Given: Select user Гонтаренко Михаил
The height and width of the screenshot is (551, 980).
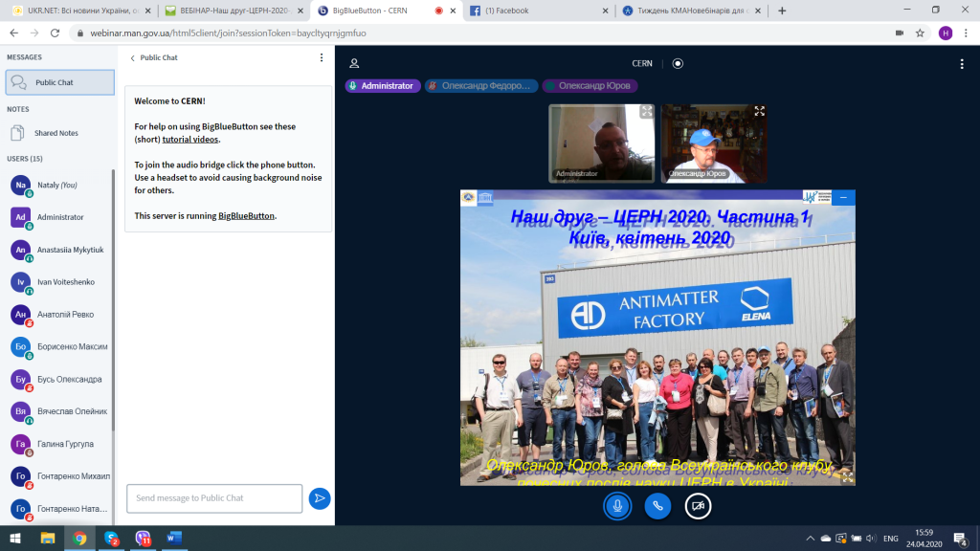Looking at the screenshot, I should coord(58,476).
